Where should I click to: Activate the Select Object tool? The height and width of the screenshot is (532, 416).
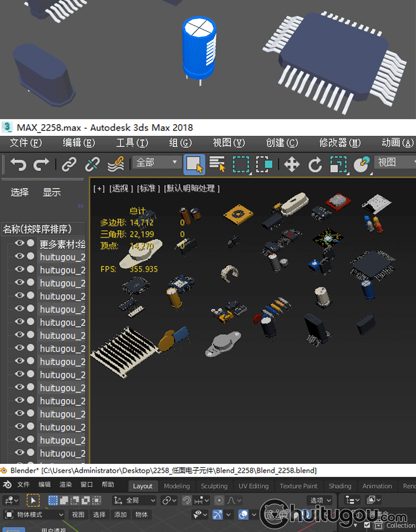click(x=194, y=165)
